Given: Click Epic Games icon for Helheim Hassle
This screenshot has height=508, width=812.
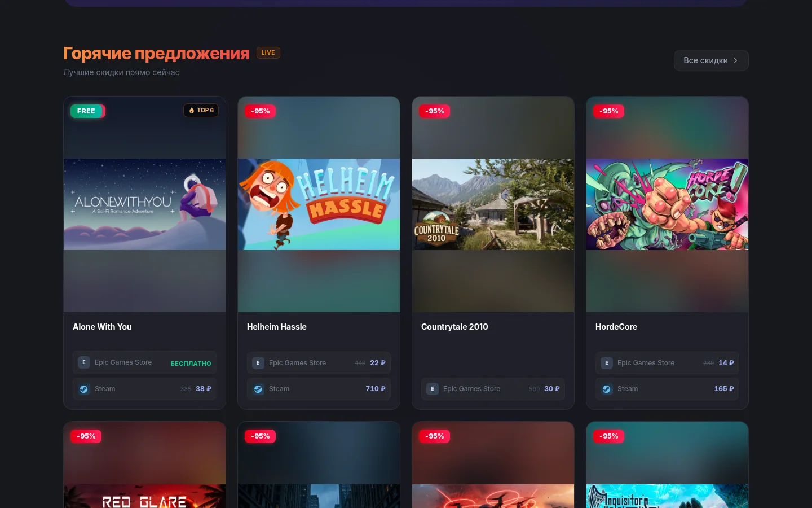Looking at the screenshot, I should (258, 362).
